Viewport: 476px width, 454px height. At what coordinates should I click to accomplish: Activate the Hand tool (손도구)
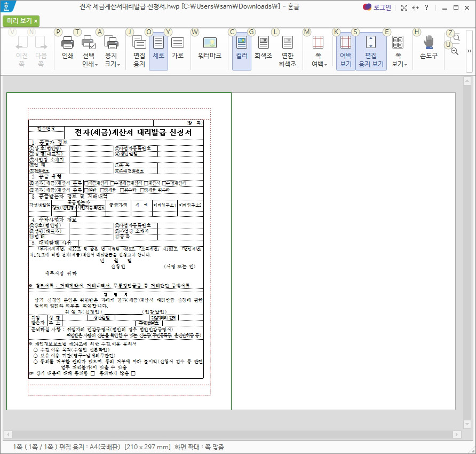[x=429, y=48]
